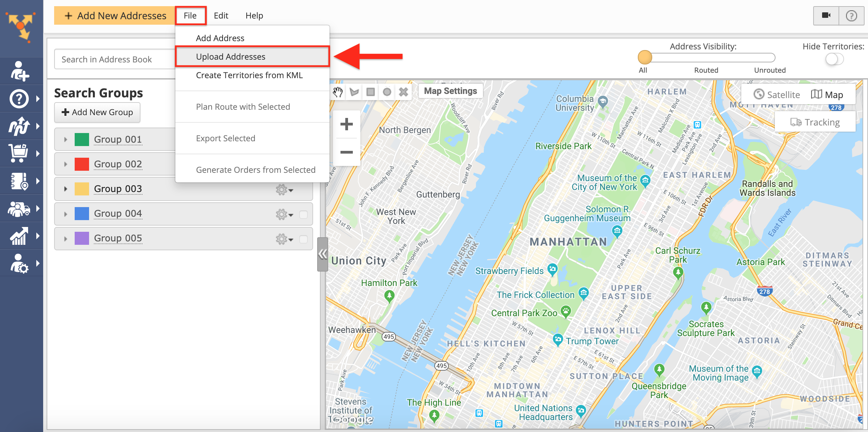Expand Group 002 tree arrow
868x432 pixels.
[x=65, y=164]
